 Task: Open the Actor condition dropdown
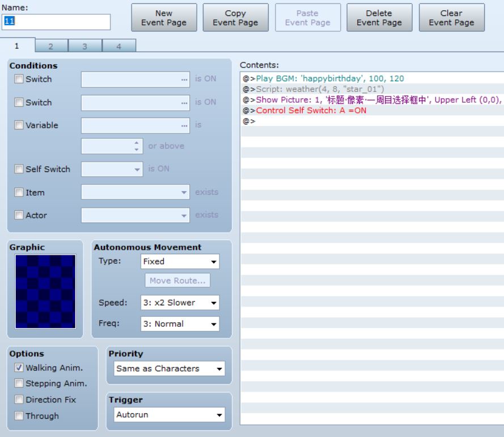tap(135, 215)
